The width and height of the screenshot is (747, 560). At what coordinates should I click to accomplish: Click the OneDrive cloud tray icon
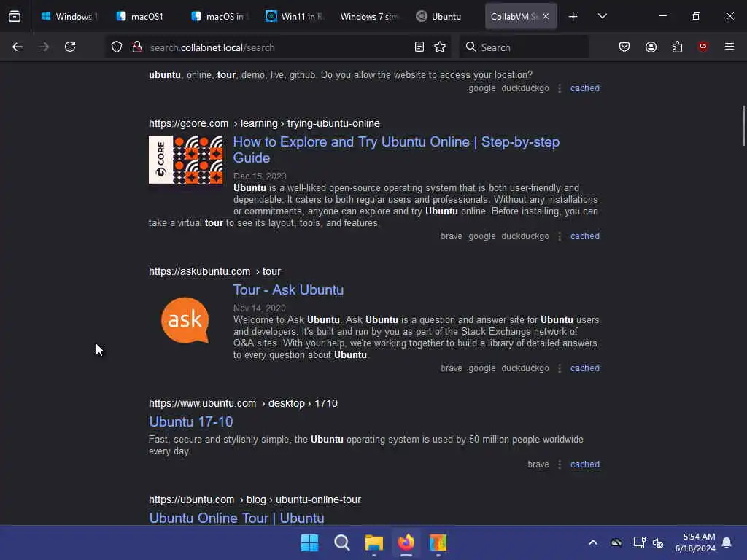point(616,542)
